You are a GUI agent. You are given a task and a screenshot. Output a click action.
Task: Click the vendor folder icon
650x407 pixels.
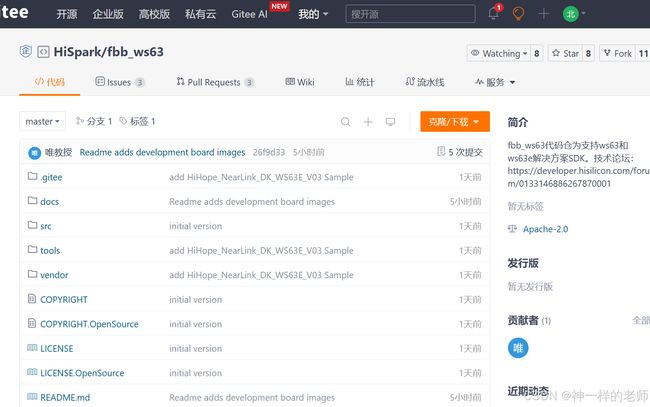click(32, 274)
